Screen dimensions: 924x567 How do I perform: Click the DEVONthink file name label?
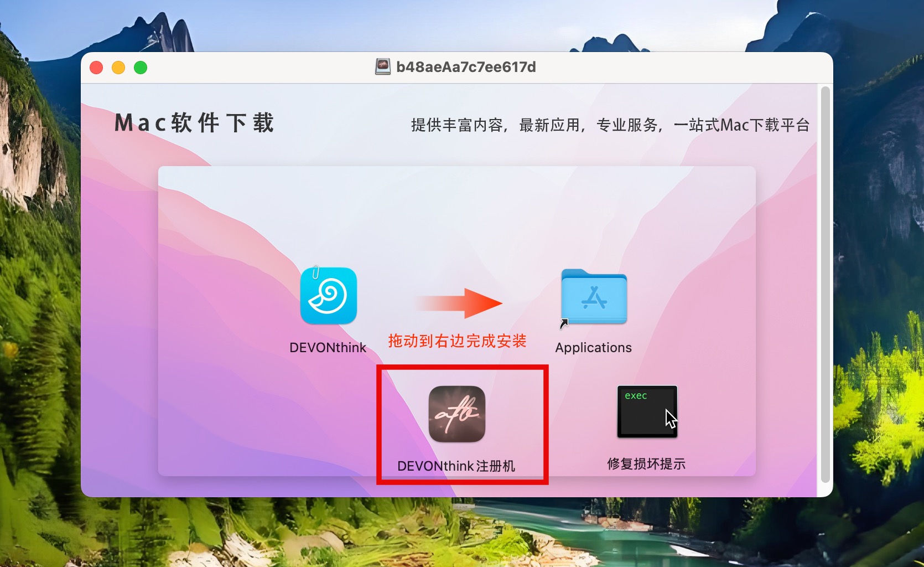pyautogui.click(x=328, y=348)
